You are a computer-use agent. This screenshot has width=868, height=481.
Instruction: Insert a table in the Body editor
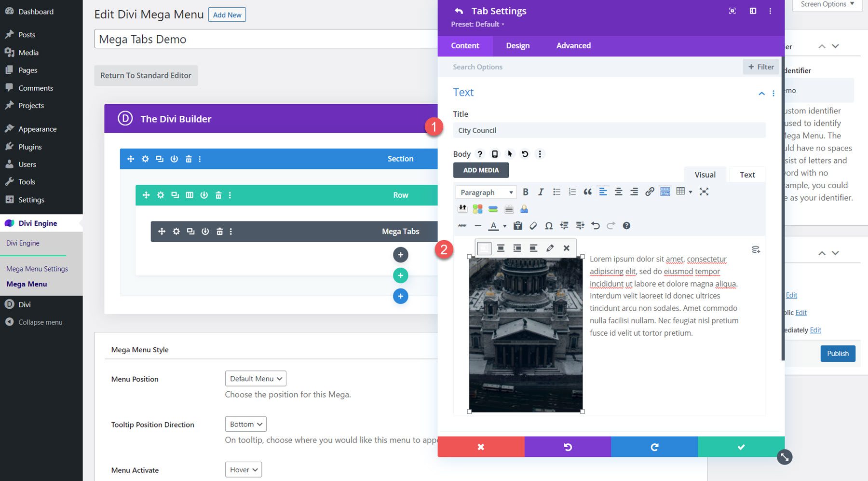(680, 192)
